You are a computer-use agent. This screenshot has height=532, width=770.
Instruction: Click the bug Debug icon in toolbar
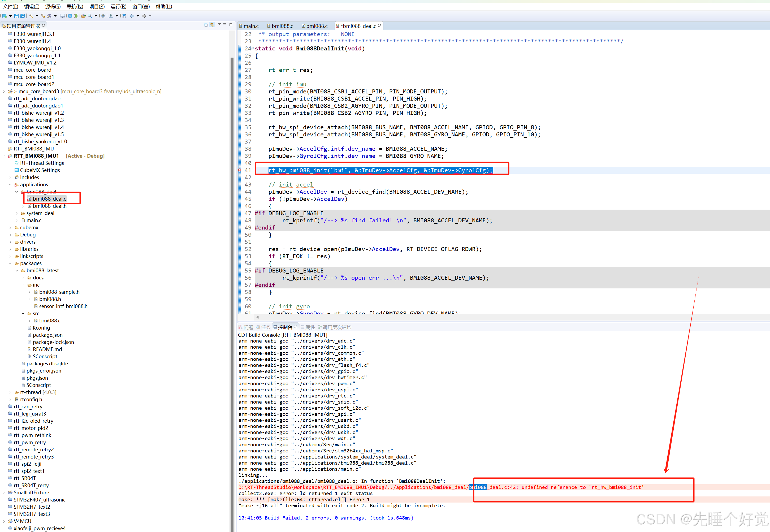point(76,16)
